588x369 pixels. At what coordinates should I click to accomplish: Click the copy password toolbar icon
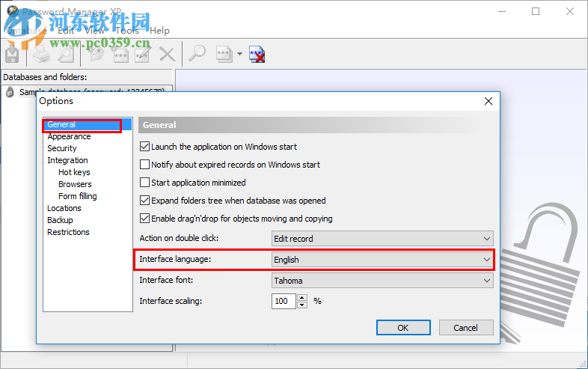click(x=224, y=55)
